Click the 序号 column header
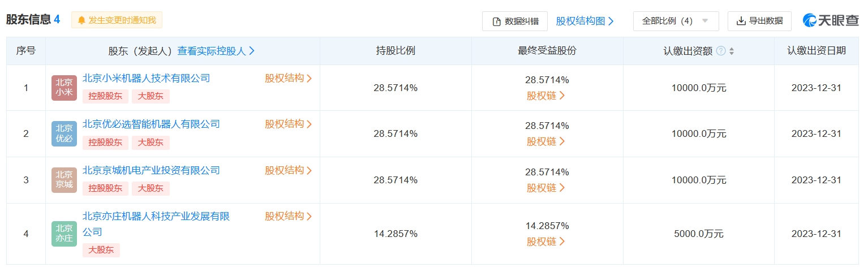868x276 pixels. tap(26, 51)
